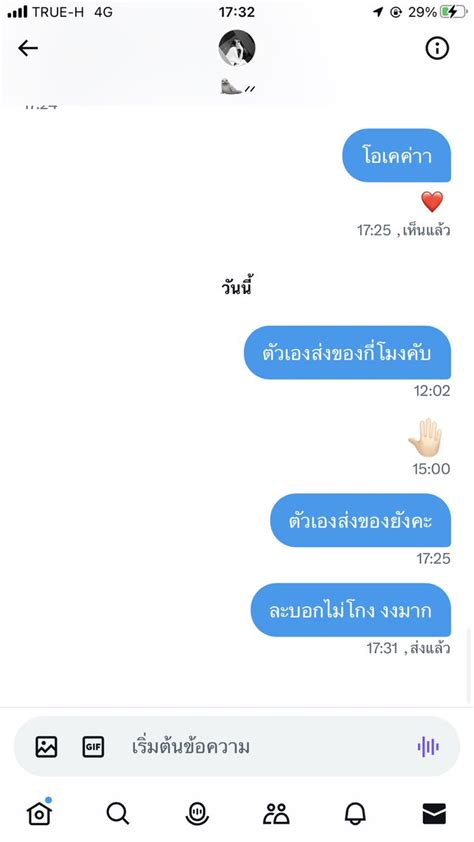Tap the profile avatar in the header
The width and height of the screenshot is (474, 842).
pos(237,48)
